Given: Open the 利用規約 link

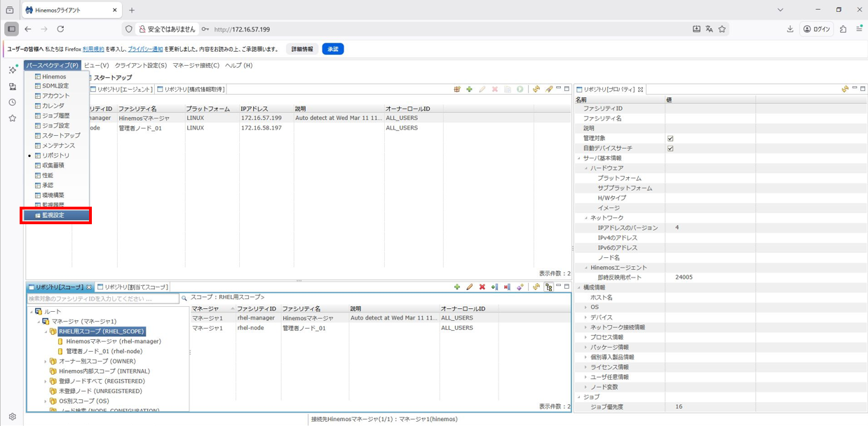Looking at the screenshot, I should (93, 49).
